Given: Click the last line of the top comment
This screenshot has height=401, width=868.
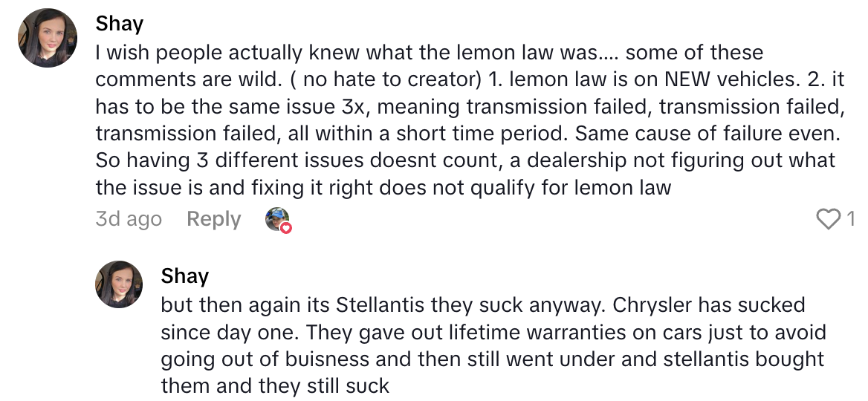Looking at the screenshot, I should point(383,186).
